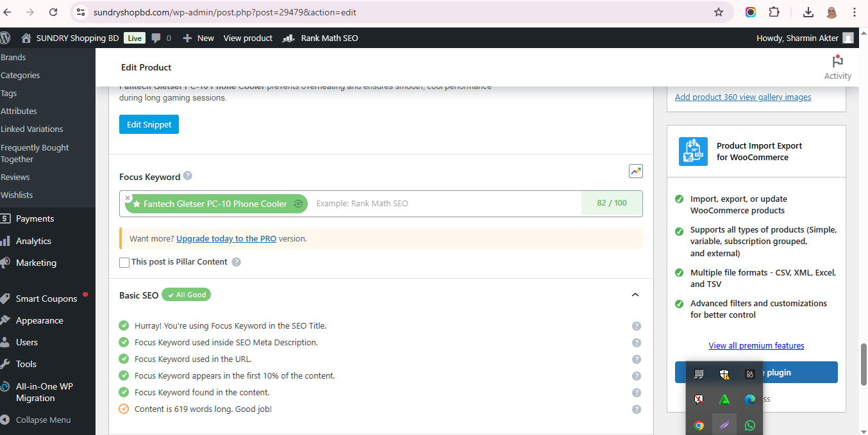The width and height of the screenshot is (868, 435).
Task: Bookmark this page with the star icon
Action: [719, 12]
